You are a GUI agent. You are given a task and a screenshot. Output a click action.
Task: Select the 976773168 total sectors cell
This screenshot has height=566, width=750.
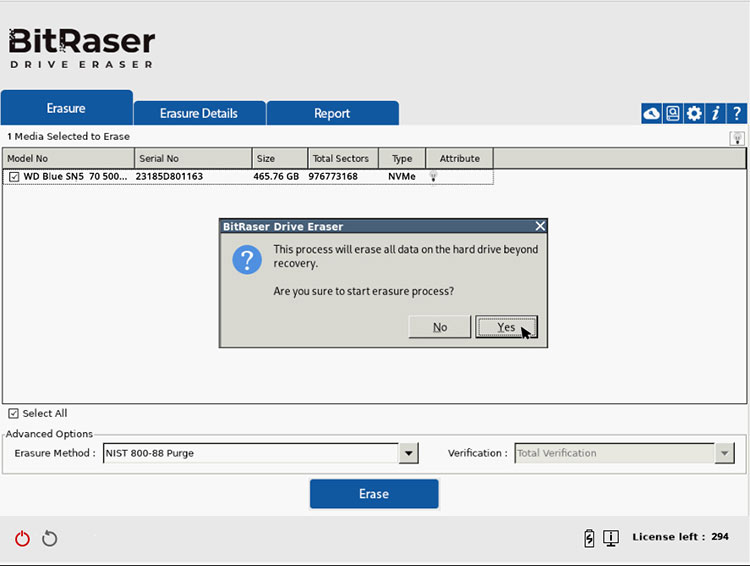(333, 177)
